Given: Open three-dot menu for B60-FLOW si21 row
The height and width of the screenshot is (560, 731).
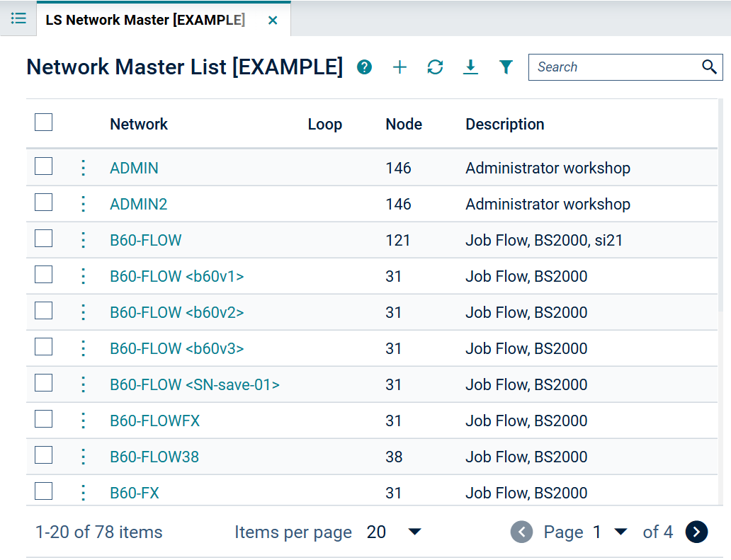Looking at the screenshot, I should pos(83,240).
